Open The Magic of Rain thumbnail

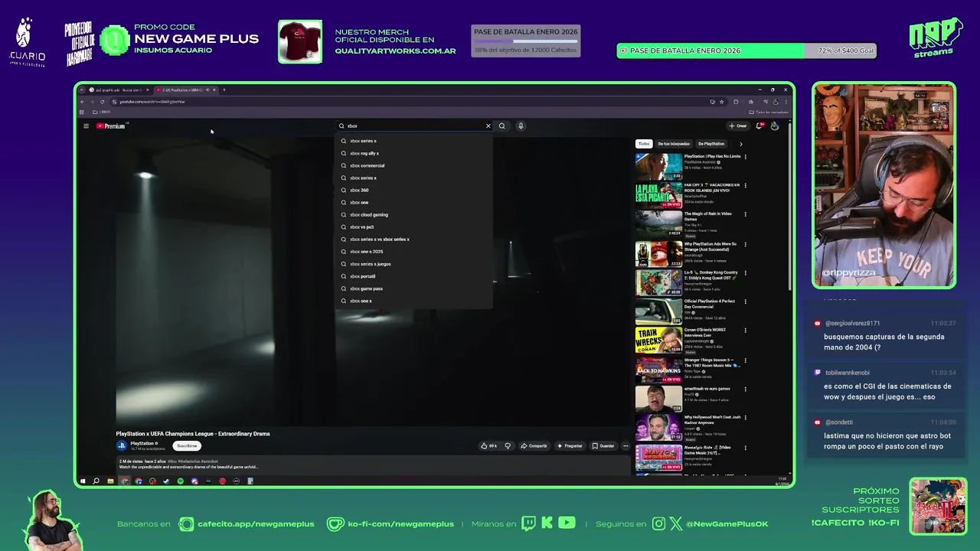click(658, 224)
